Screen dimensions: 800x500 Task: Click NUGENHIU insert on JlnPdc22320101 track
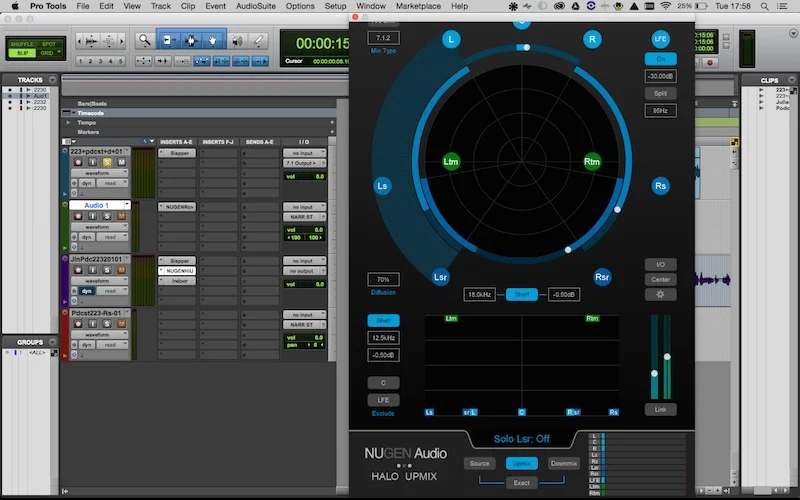coord(177,271)
